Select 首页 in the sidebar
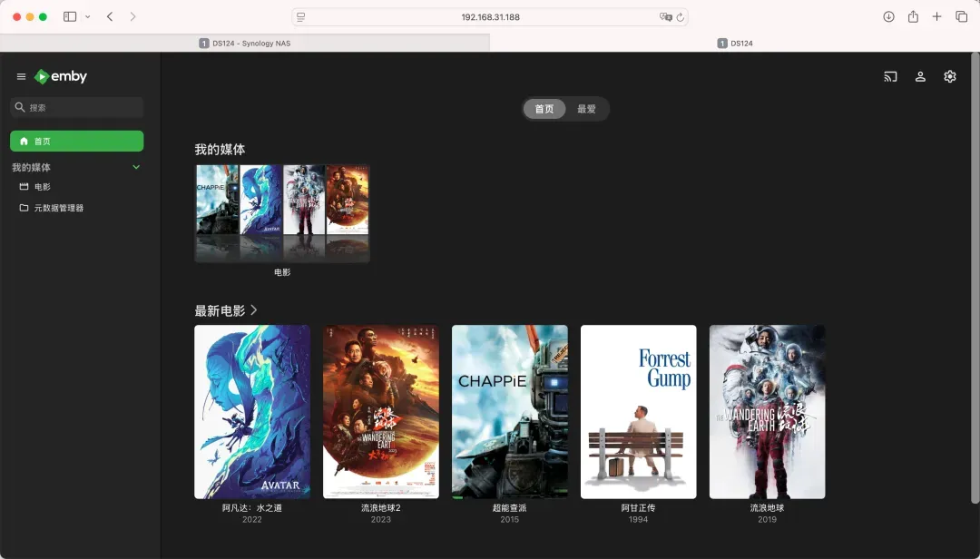This screenshot has height=559, width=980. coord(77,142)
